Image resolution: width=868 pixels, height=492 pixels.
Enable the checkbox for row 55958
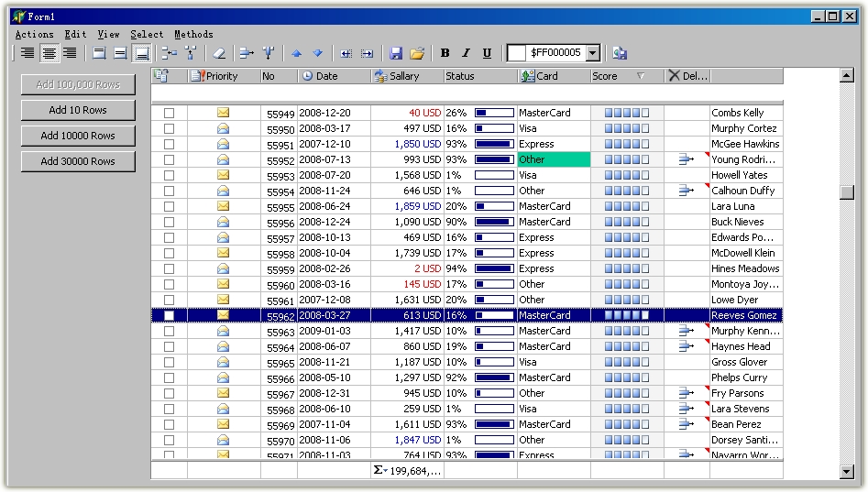pyautogui.click(x=169, y=253)
